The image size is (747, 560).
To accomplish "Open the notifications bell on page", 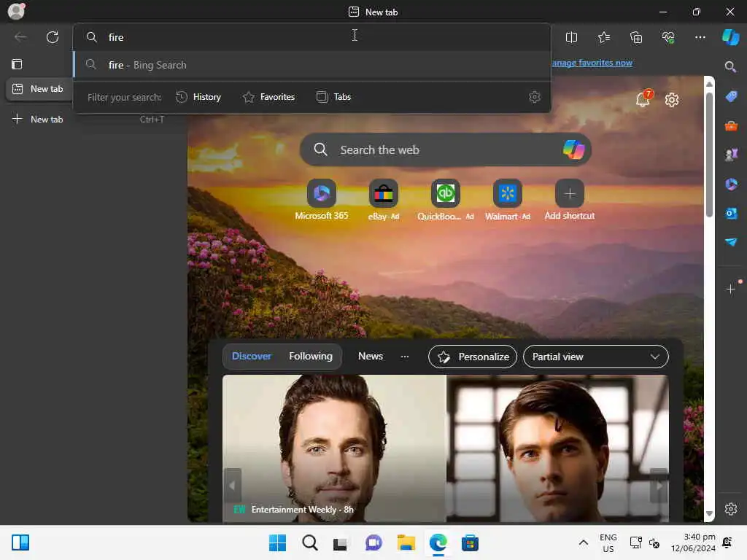I will coord(643,99).
